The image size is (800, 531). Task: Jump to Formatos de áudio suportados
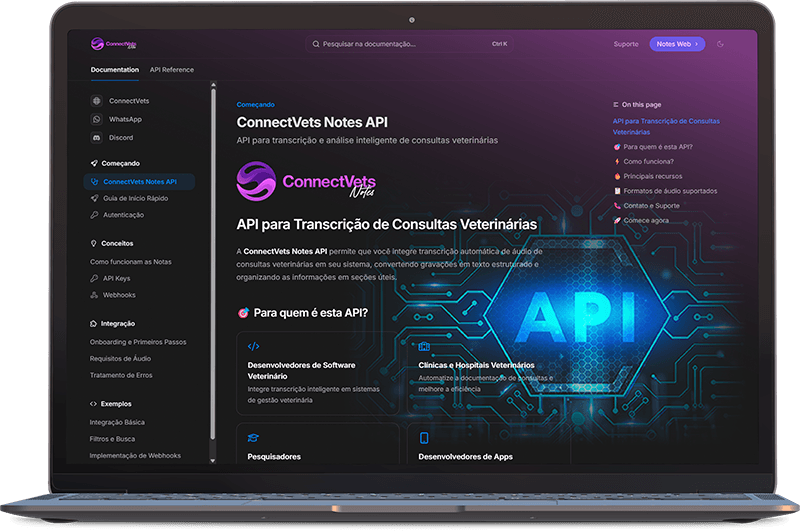(x=670, y=191)
